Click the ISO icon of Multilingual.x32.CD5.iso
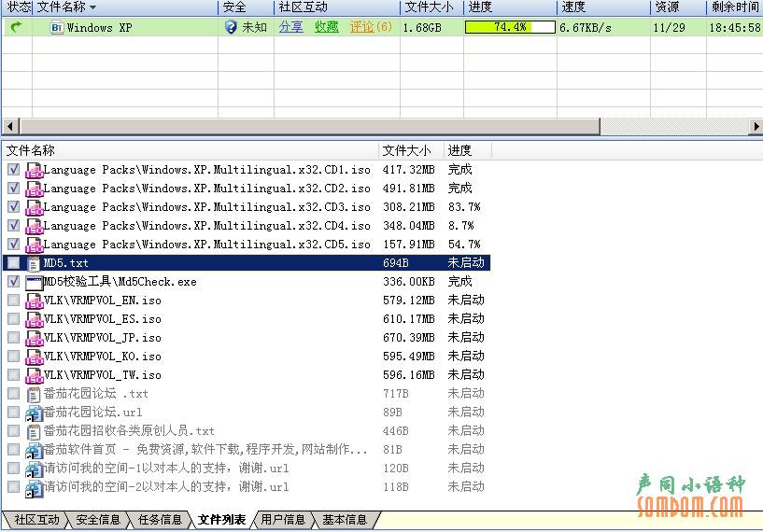This screenshot has height=532, width=763. (x=34, y=245)
